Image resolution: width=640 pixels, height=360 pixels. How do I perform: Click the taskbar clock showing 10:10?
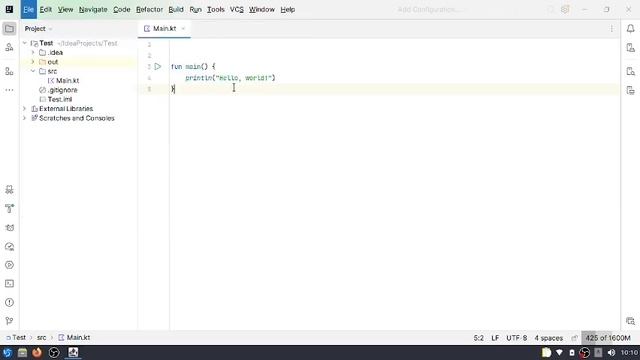(629, 352)
